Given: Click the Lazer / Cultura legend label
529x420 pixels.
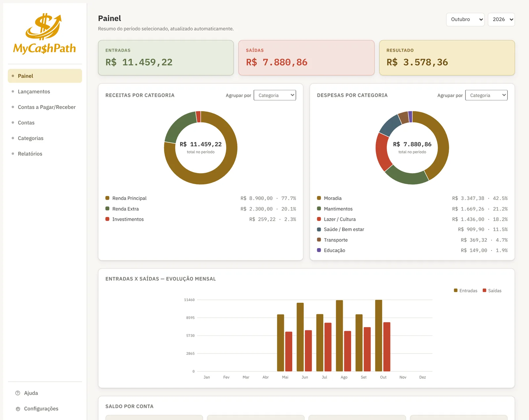Looking at the screenshot, I should coord(340,219).
